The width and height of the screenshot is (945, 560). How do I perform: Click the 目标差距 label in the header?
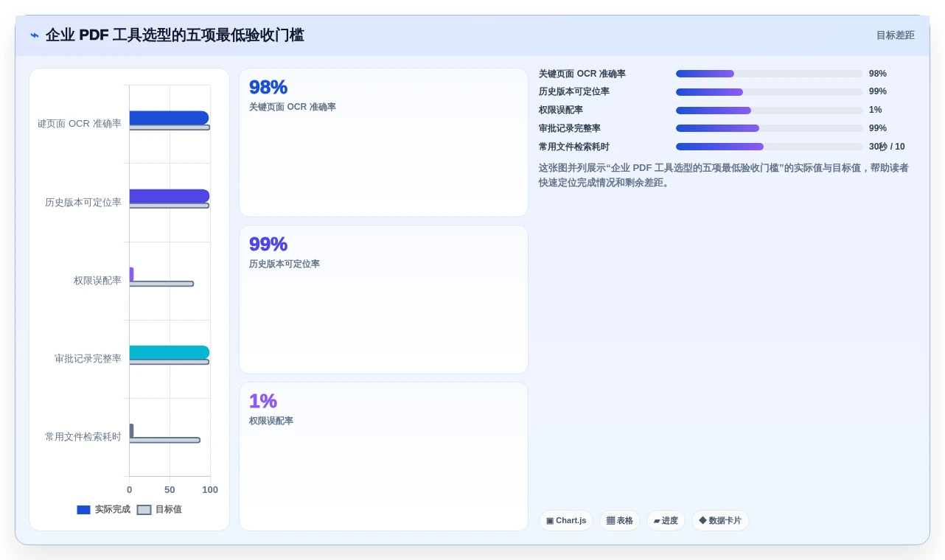tap(895, 35)
